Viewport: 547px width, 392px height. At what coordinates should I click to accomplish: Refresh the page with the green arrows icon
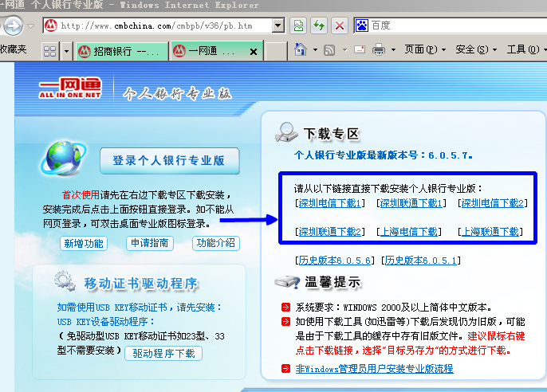point(319,25)
